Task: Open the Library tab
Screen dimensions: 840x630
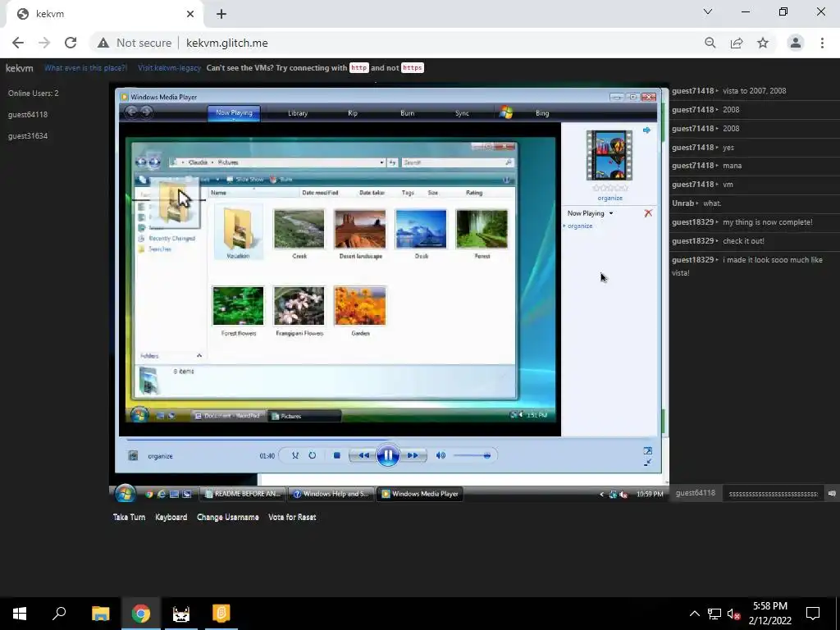Action: (298, 113)
